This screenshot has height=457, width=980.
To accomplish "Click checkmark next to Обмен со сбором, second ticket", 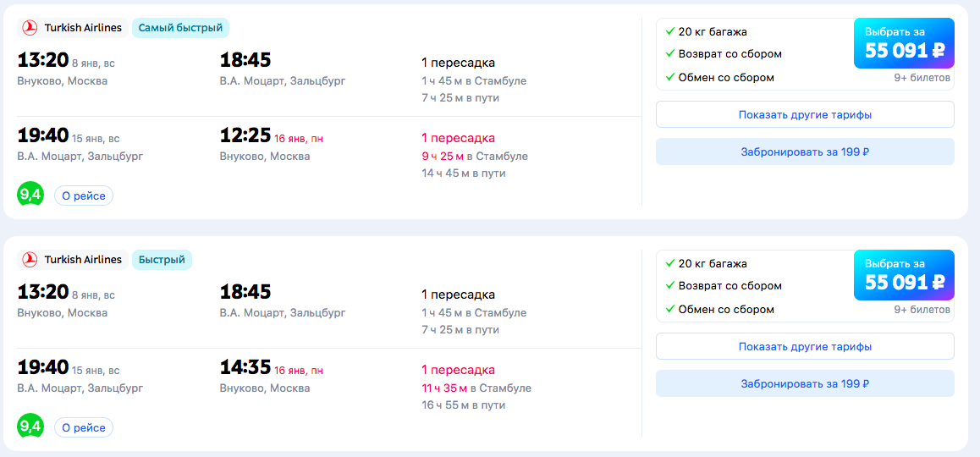I will click(x=670, y=310).
